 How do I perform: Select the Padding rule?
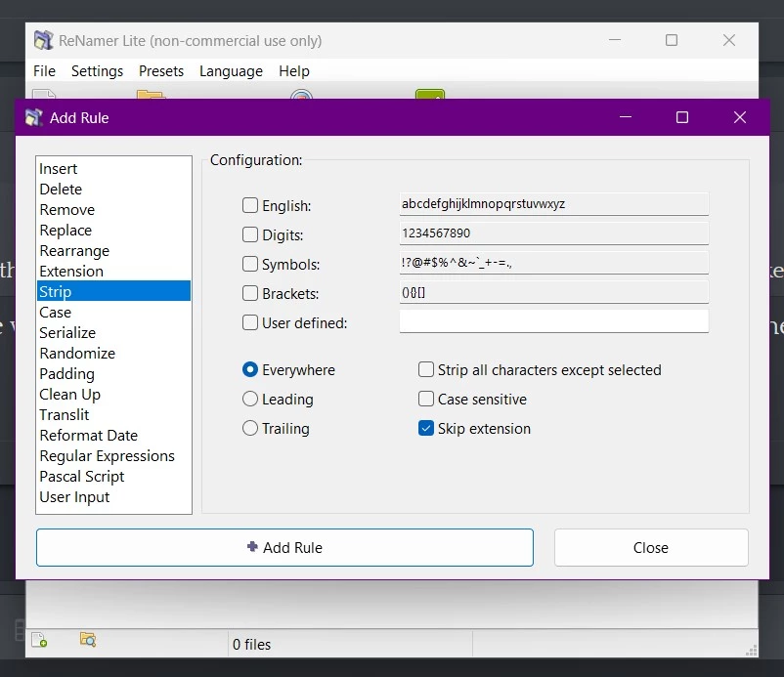click(x=114, y=374)
